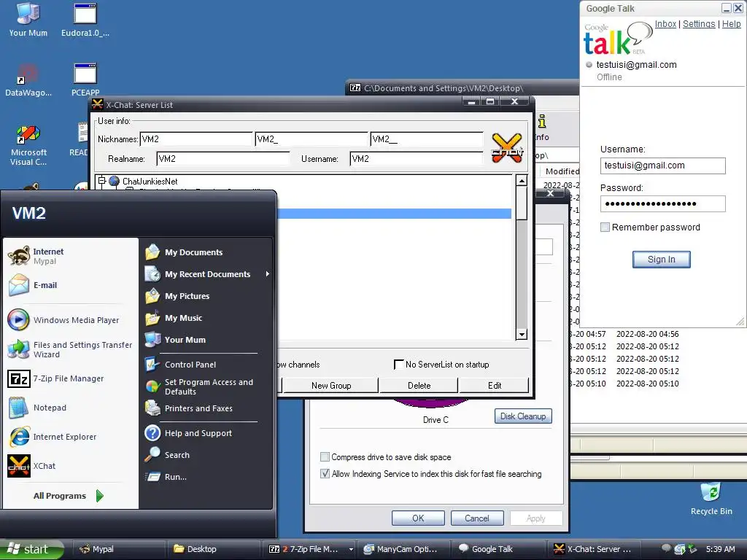Image resolution: width=747 pixels, height=560 pixels.
Task: Open Files and Settings Transfer Wizard
Action: [x=70, y=349]
